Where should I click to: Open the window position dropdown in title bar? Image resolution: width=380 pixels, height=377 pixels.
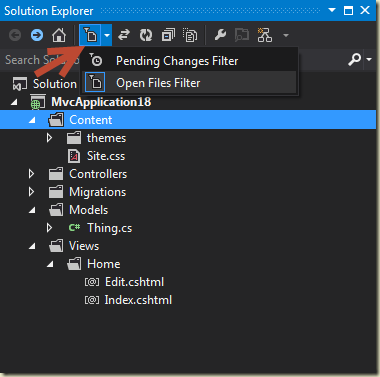332,10
